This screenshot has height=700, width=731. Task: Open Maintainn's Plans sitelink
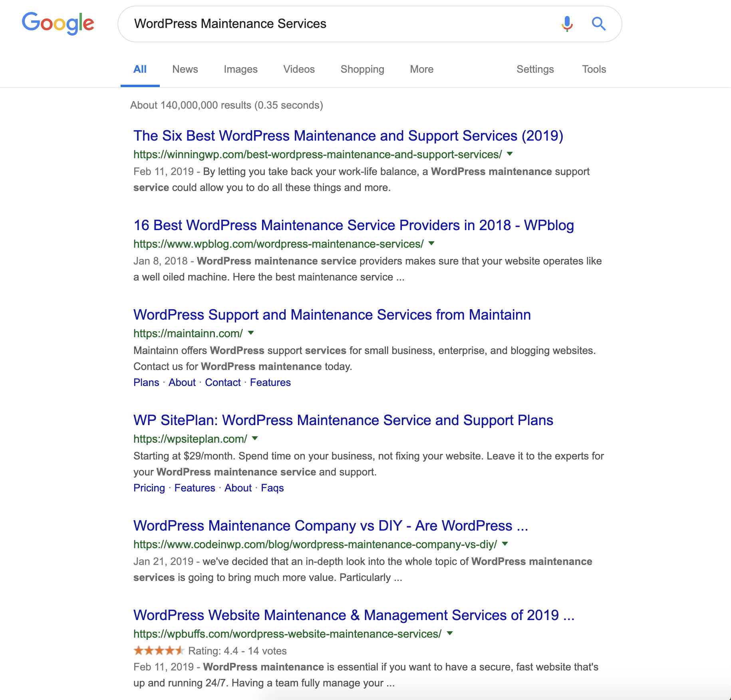pyautogui.click(x=146, y=382)
